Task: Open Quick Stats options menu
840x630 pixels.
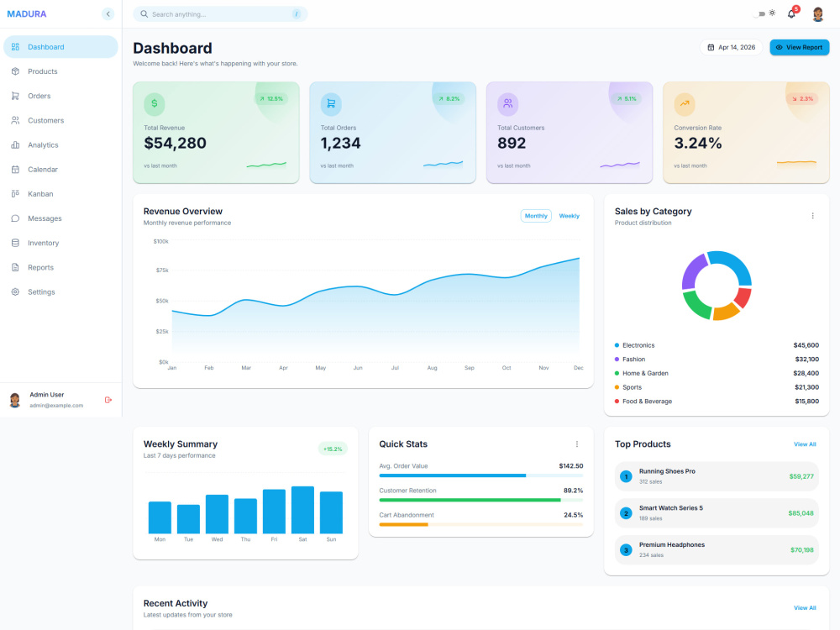Action: (x=577, y=444)
